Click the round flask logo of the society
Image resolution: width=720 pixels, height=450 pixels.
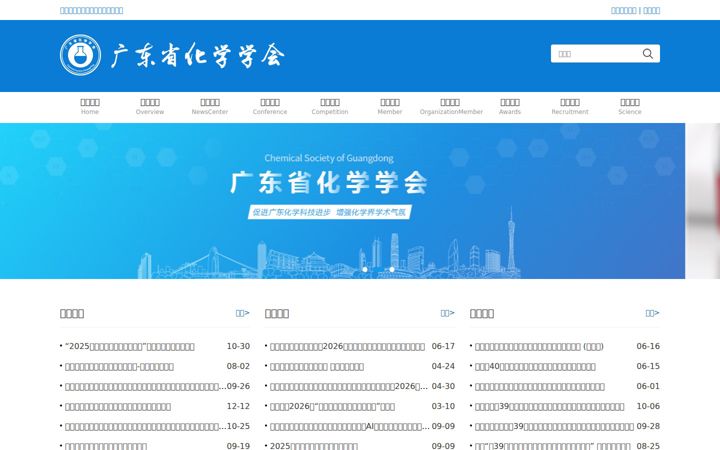coord(80,55)
